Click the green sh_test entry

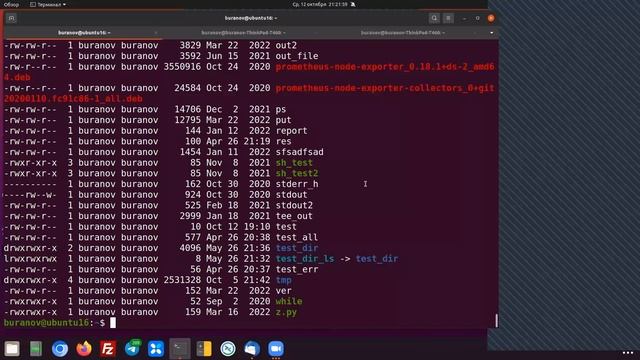294,162
